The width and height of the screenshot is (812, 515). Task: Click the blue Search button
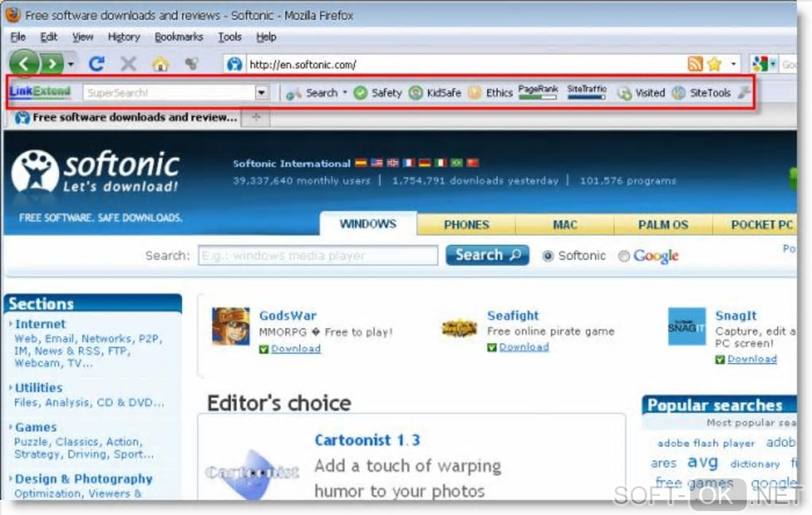coord(487,255)
